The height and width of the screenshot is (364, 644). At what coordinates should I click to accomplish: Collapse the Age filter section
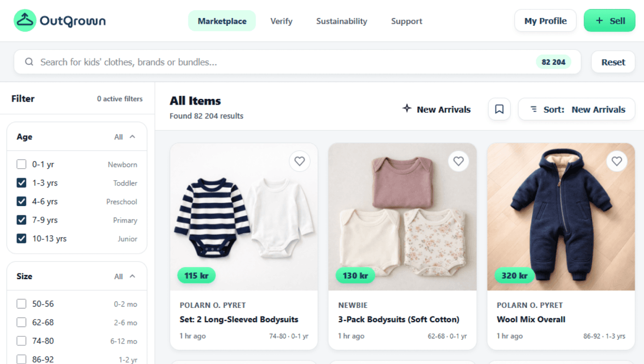(132, 137)
